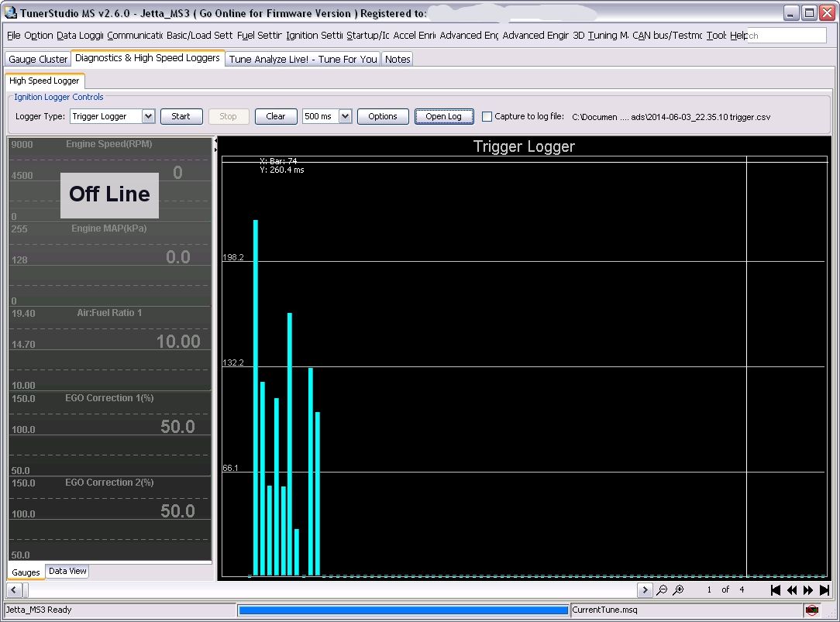Enable Capture to log file checkbox
The image size is (840, 622).
pyautogui.click(x=487, y=117)
